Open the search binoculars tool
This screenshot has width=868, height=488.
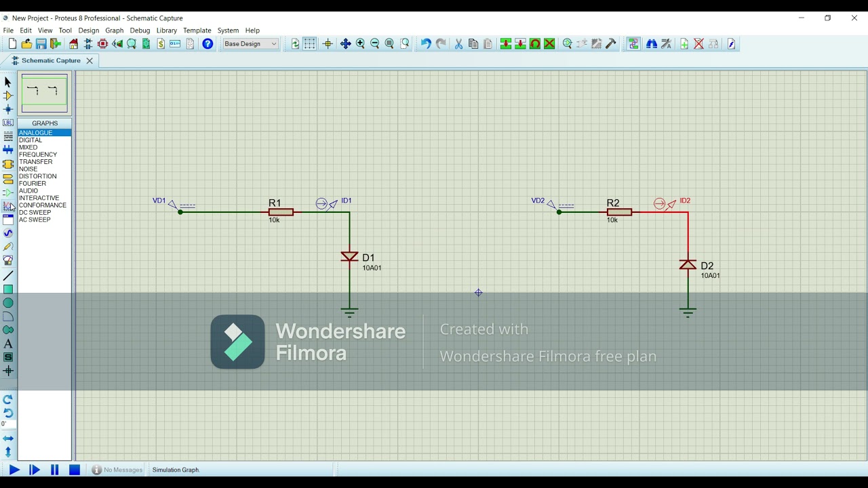(652, 44)
